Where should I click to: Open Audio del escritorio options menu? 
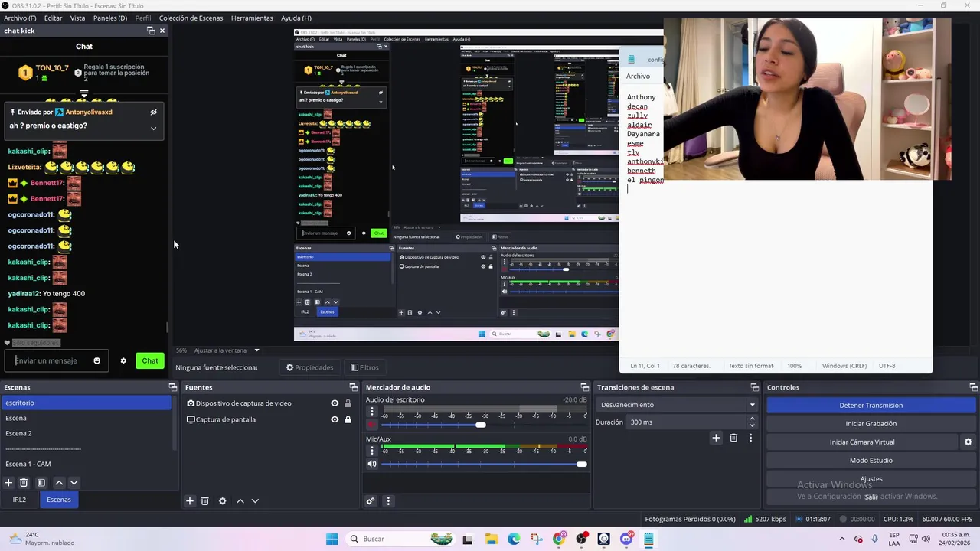(372, 412)
